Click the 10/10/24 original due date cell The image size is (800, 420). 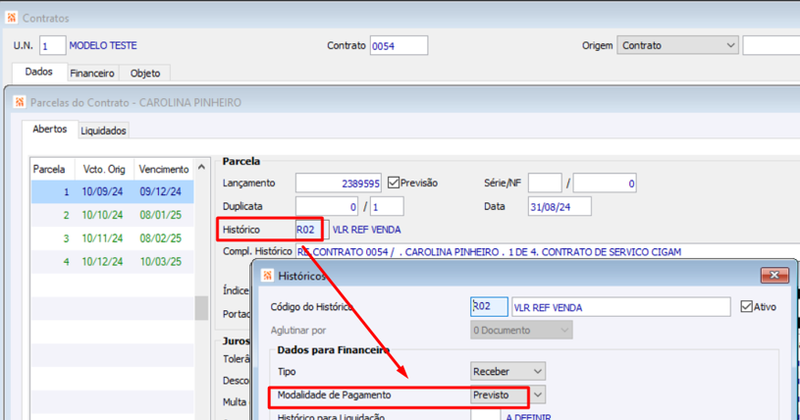(x=103, y=215)
